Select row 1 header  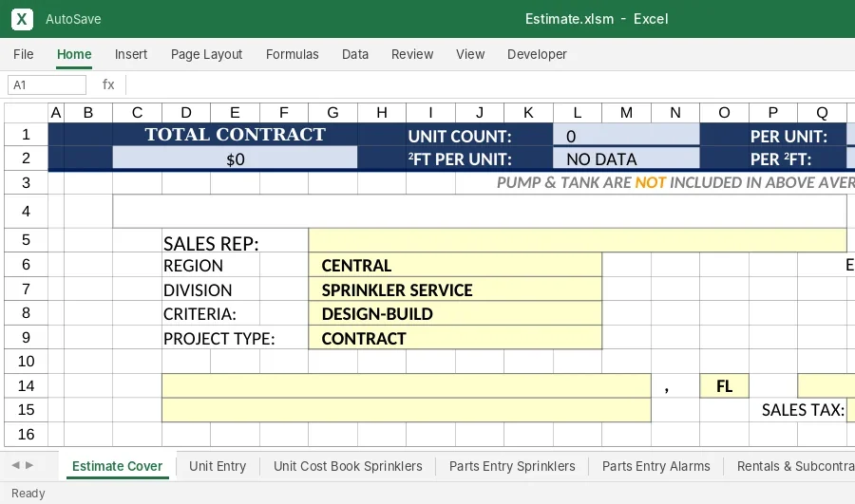pos(26,134)
